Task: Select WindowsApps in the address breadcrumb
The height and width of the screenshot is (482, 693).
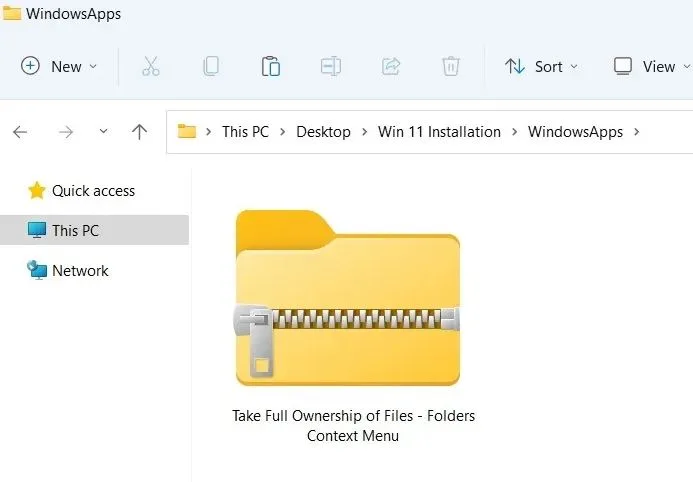Action: point(575,132)
